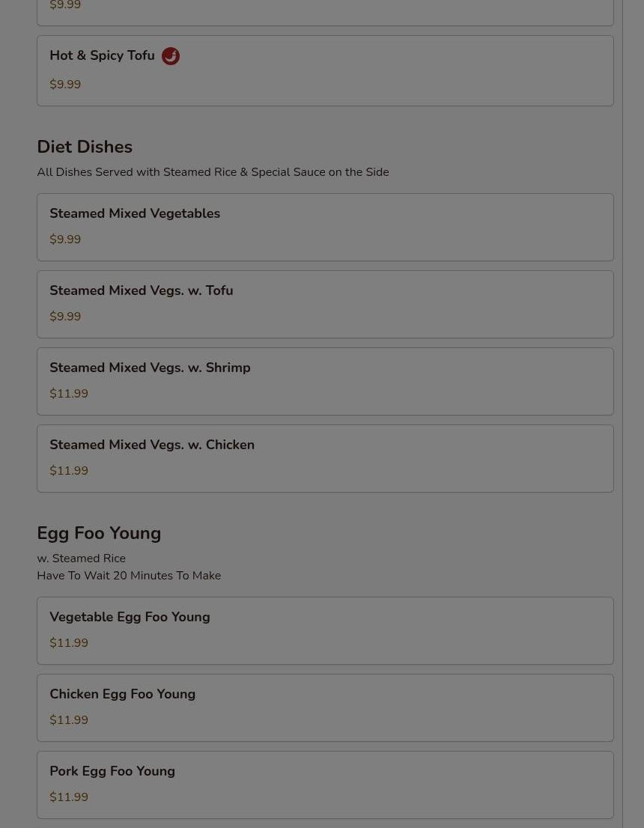
Task: Open Chicken Egg Foo Young item
Action: click(x=122, y=695)
